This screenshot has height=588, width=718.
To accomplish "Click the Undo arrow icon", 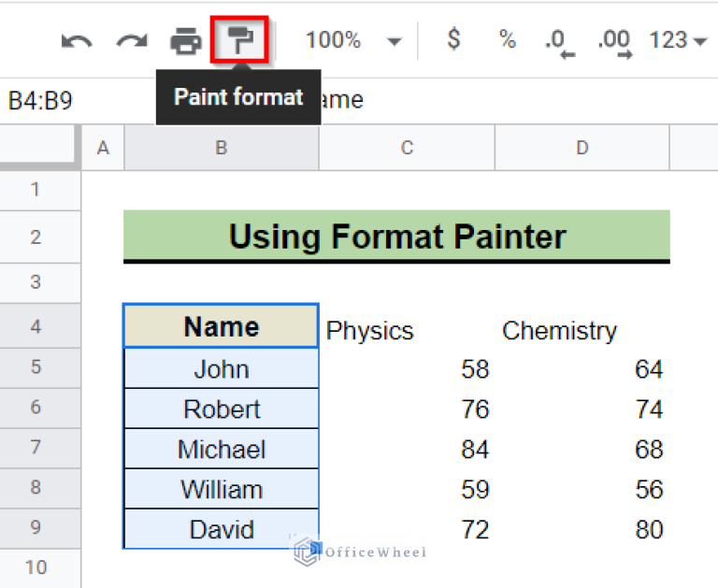I will pyautogui.click(x=76, y=41).
